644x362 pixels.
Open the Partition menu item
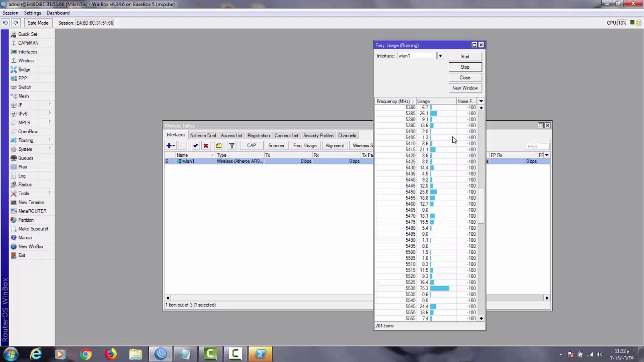click(x=26, y=220)
